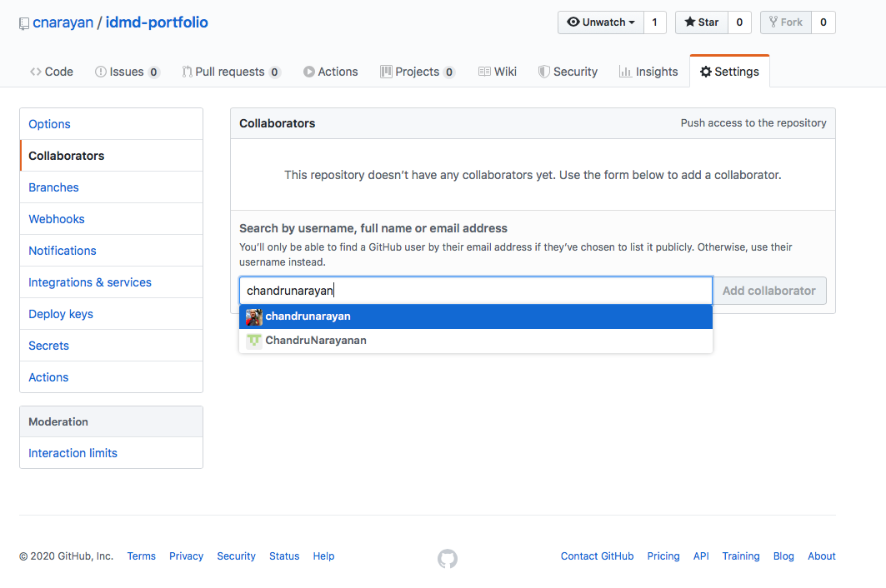Star the repository
The image size is (886, 588).
coord(701,22)
